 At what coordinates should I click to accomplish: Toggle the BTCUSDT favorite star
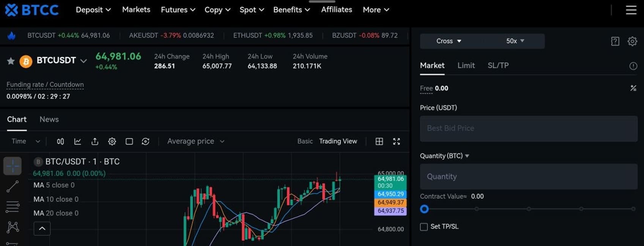[11, 61]
